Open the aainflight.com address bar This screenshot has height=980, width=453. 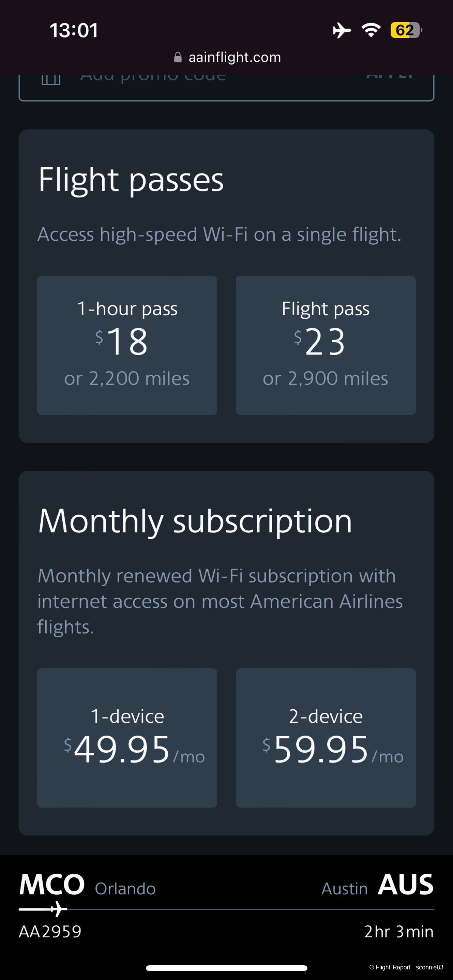[234, 57]
